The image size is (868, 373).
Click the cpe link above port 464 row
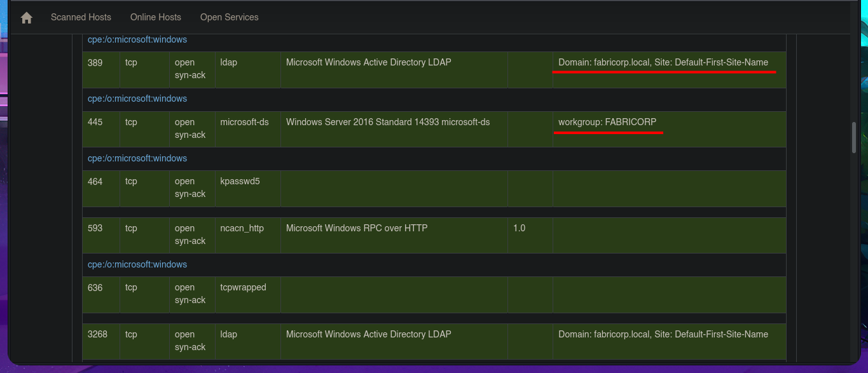pos(137,158)
